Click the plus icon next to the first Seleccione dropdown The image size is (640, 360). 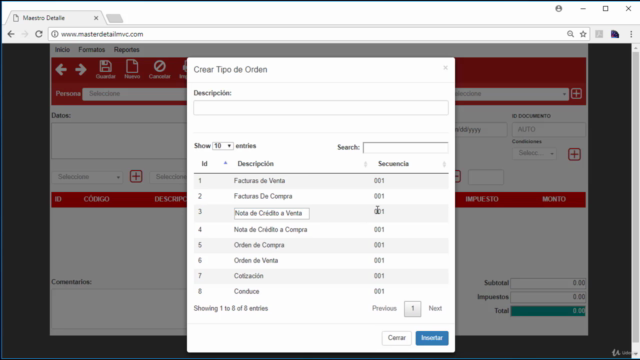[x=136, y=176]
